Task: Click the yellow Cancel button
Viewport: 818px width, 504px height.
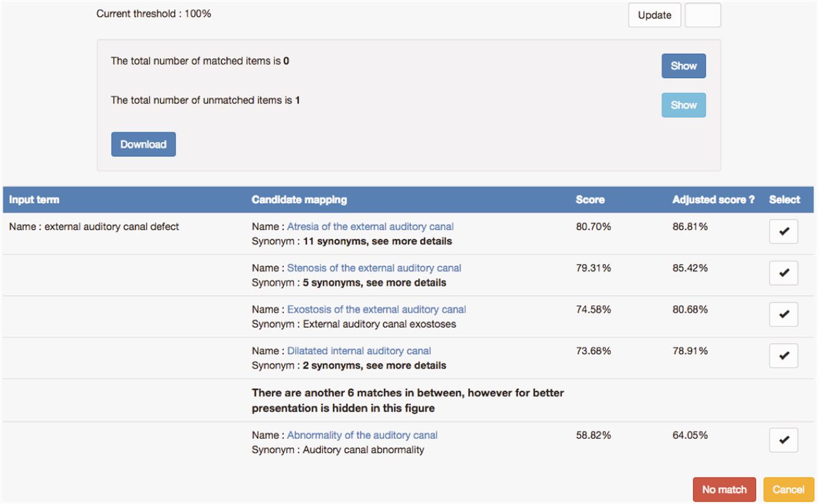Action: click(x=788, y=490)
